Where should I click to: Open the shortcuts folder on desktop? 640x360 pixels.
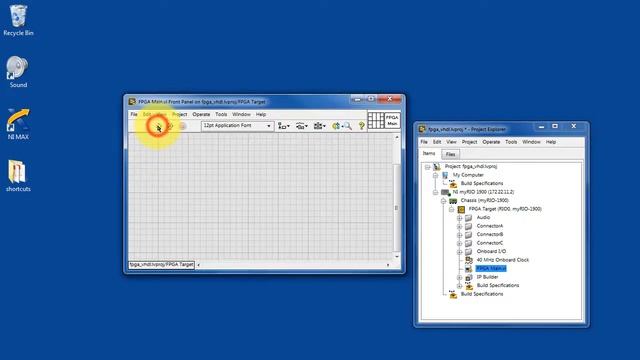click(x=18, y=176)
